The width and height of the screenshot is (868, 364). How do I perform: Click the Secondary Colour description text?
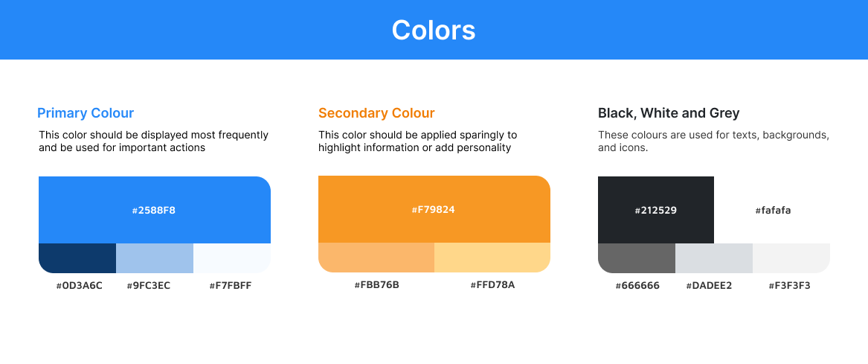coord(417,141)
